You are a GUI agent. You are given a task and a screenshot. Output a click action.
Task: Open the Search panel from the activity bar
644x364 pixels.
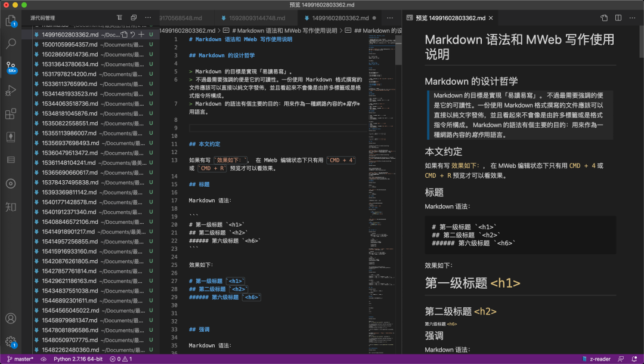[x=11, y=44]
